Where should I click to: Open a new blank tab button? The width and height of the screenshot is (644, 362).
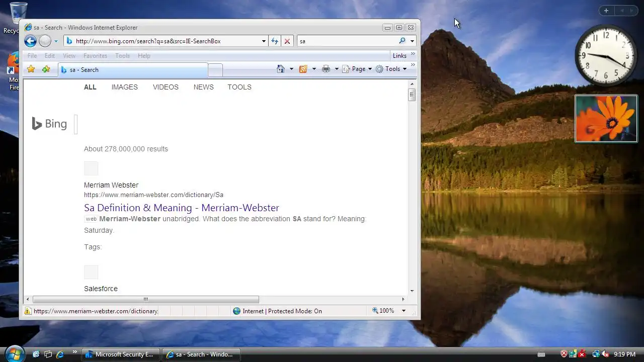click(x=215, y=70)
